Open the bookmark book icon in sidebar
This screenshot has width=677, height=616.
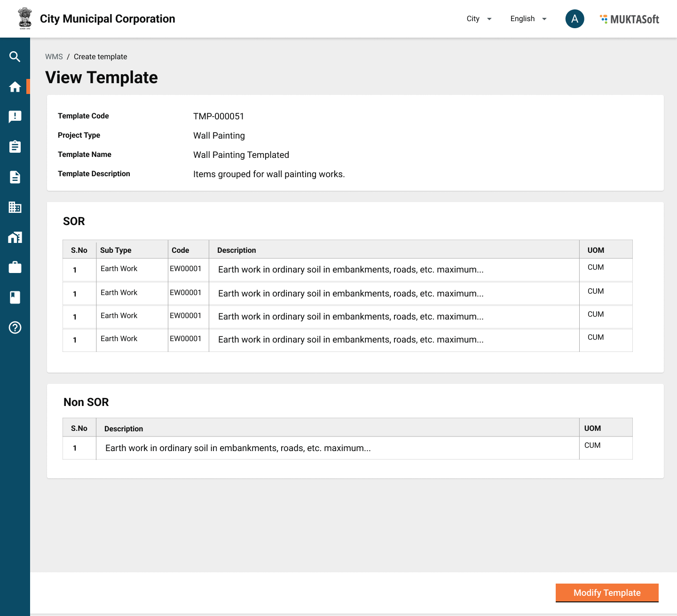tap(15, 297)
